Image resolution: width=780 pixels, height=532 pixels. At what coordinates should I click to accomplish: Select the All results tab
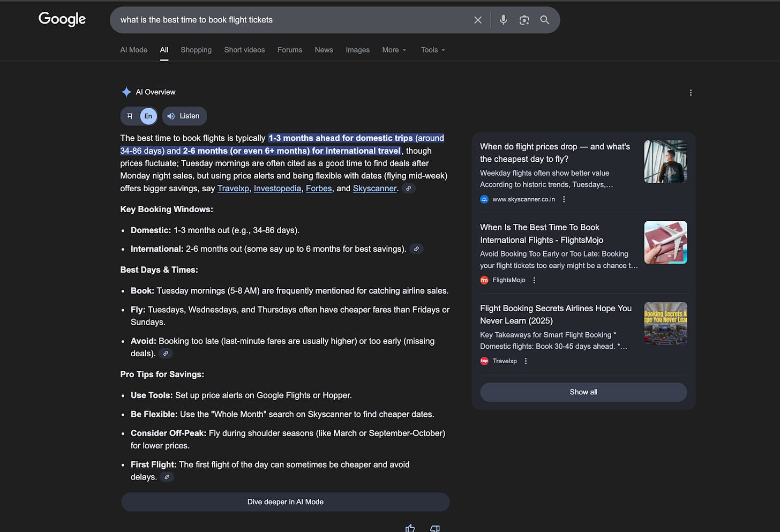coord(164,50)
